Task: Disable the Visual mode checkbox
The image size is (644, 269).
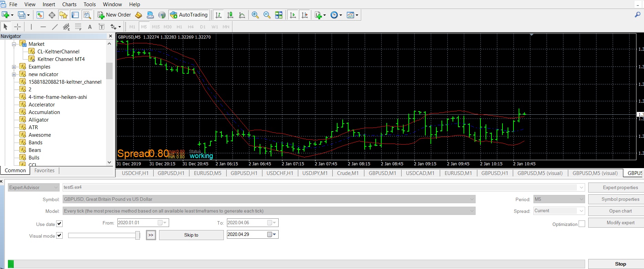Action: (x=59, y=235)
